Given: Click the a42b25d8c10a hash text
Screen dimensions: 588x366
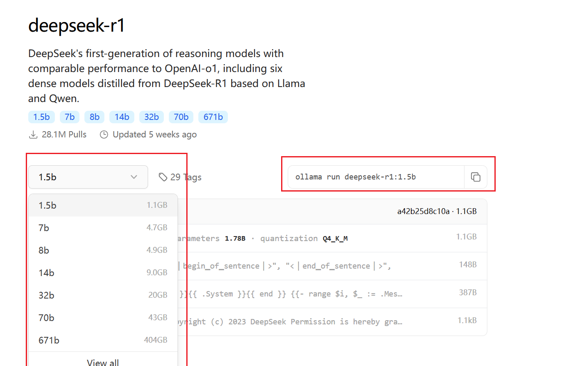Looking at the screenshot, I should (x=423, y=212).
